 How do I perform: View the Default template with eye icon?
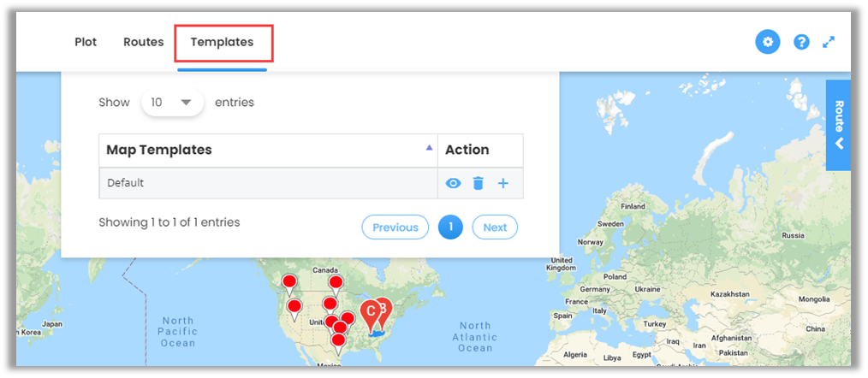pyautogui.click(x=454, y=183)
